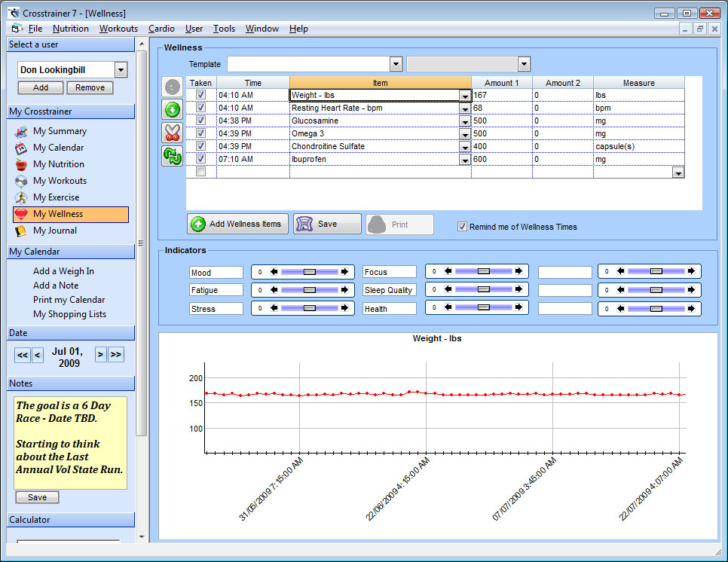Click Add user button
The width and height of the screenshot is (728, 562).
coord(41,87)
